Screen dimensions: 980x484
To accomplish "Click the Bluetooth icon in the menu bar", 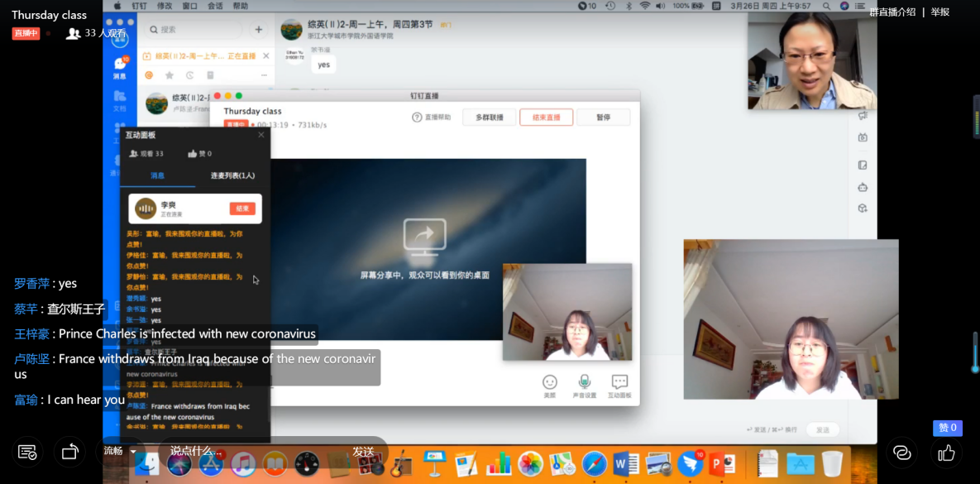I will click(629, 6).
